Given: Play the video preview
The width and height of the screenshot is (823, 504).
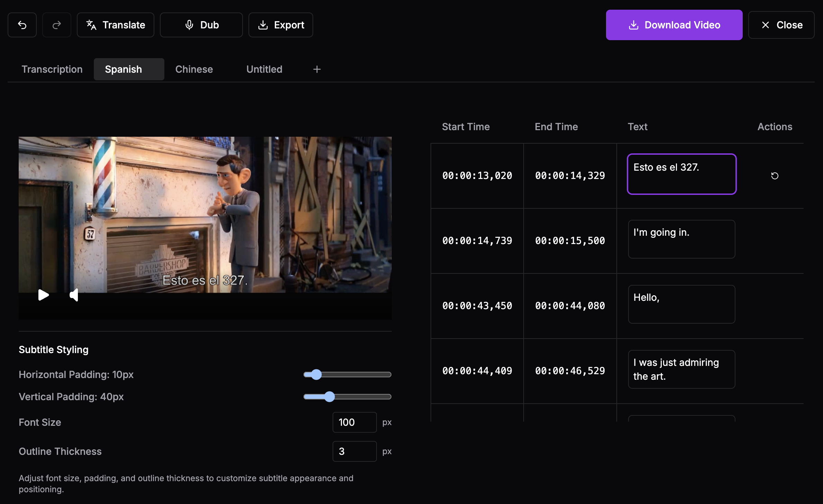Looking at the screenshot, I should pos(44,295).
